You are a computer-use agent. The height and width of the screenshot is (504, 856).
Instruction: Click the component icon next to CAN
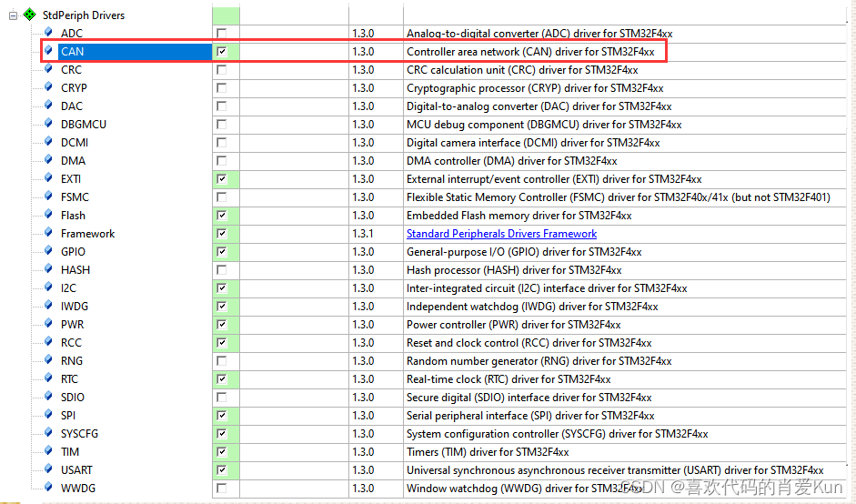coord(49,51)
